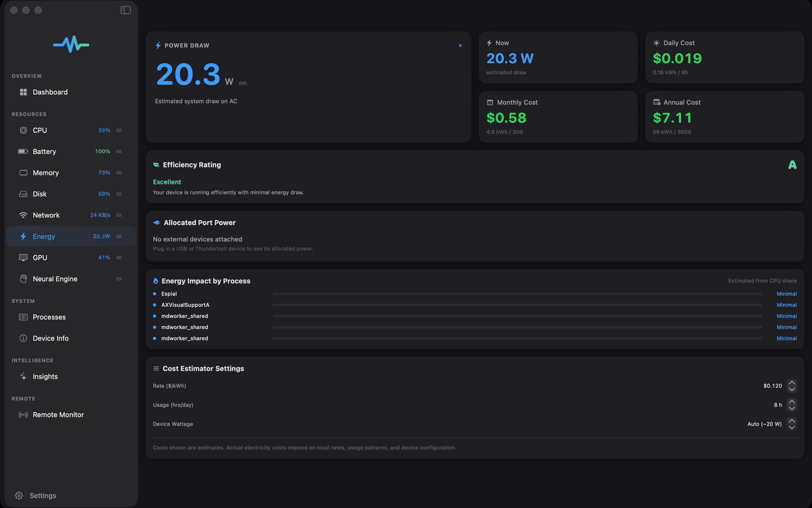Toggle the sidebar panel icon

(125, 10)
